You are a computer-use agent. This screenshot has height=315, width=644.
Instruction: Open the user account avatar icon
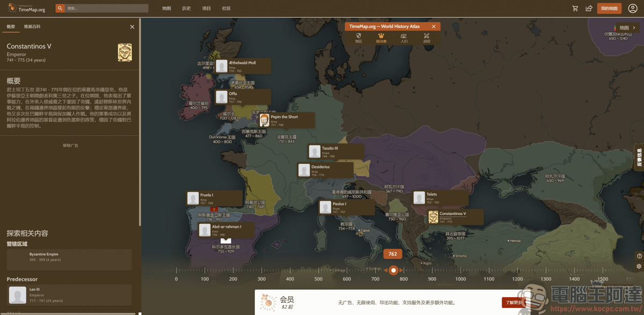point(633,9)
